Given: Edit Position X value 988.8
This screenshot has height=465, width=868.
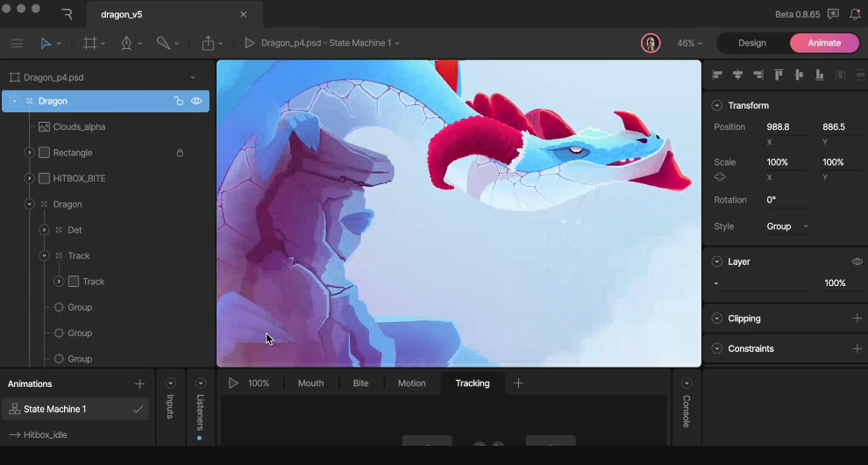Looking at the screenshot, I should pos(787,127).
